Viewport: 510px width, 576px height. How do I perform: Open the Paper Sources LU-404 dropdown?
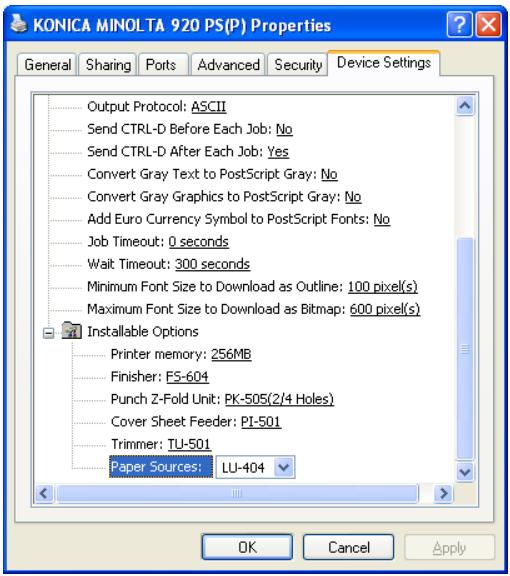(284, 467)
